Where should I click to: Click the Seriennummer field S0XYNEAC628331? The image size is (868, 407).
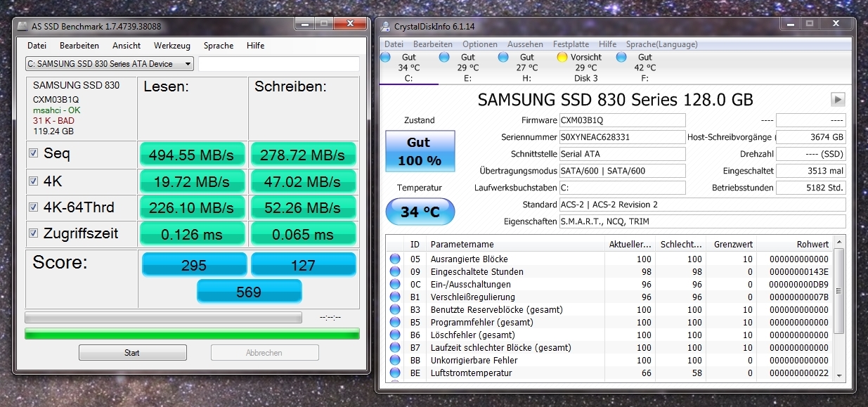tap(622, 137)
